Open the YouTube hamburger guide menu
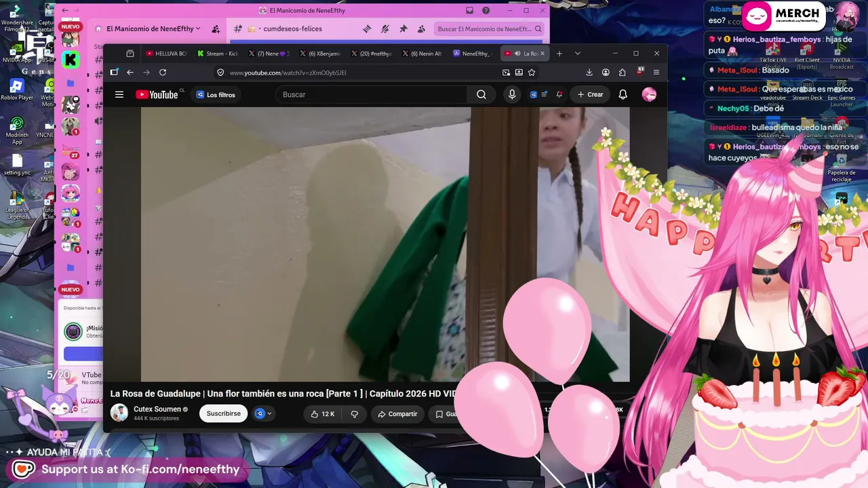868x488 pixels. (x=119, y=95)
